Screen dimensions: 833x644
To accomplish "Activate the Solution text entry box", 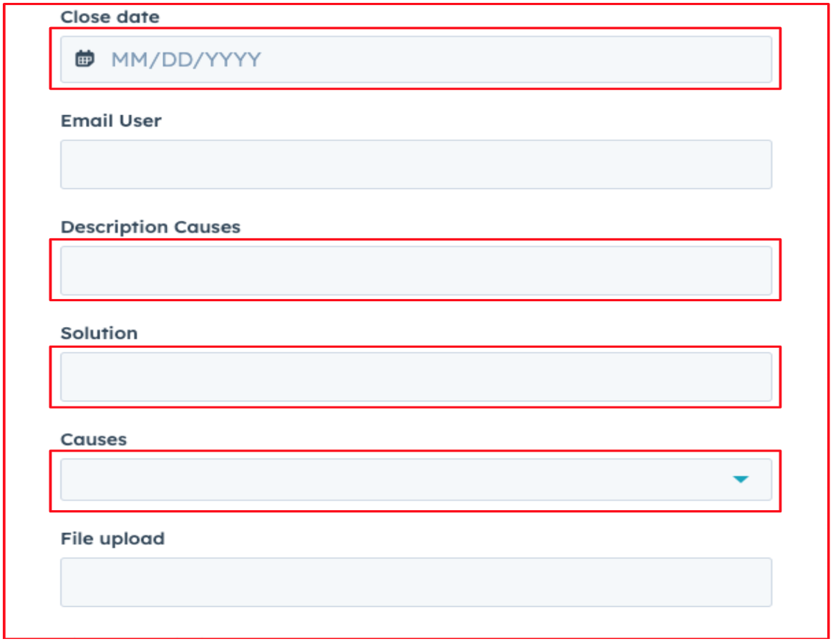I will coord(416,376).
